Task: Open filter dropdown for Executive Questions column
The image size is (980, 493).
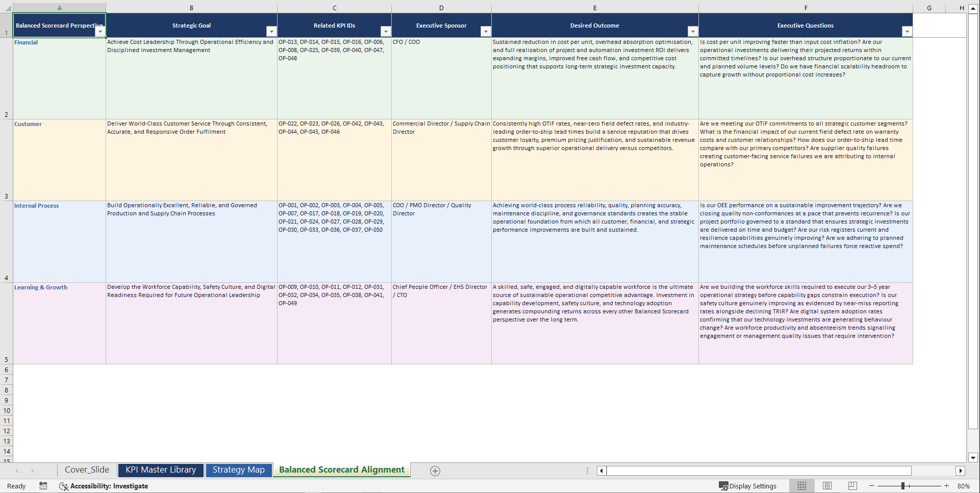Action: [907, 32]
